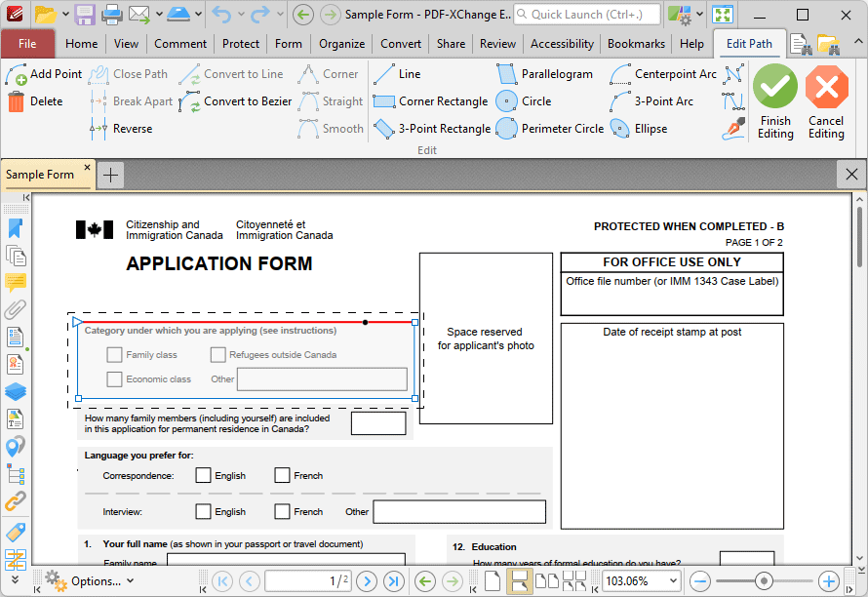Check the English Interview checkbox
The image size is (868, 597).
pyautogui.click(x=203, y=511)
